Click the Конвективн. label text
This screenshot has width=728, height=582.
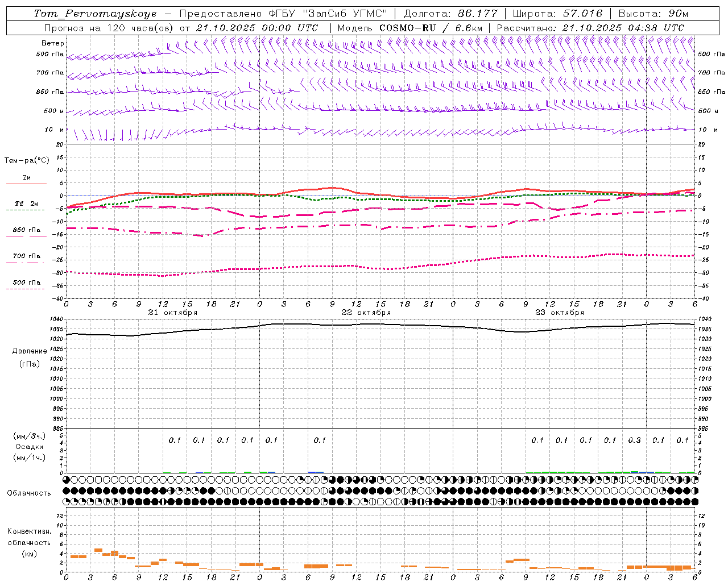point(30,531)
